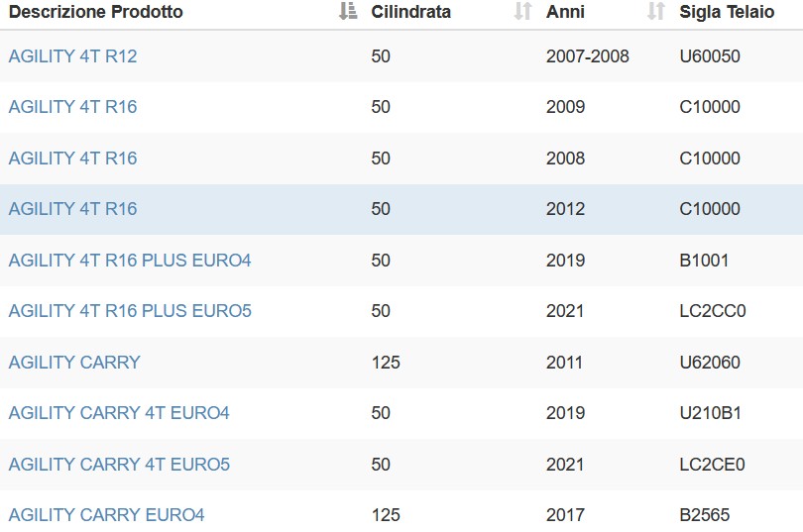Viewport: 803px width, 532px height.
Task: Click the Descrizione Prodotto column header
Action: pos(96,12)
